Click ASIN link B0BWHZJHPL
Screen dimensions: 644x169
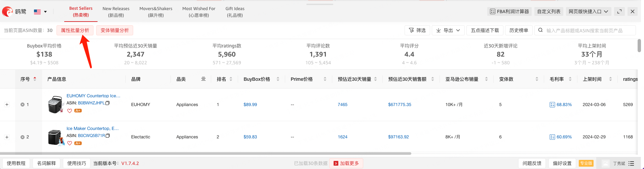pyautogui.click(x=91, y=103)
